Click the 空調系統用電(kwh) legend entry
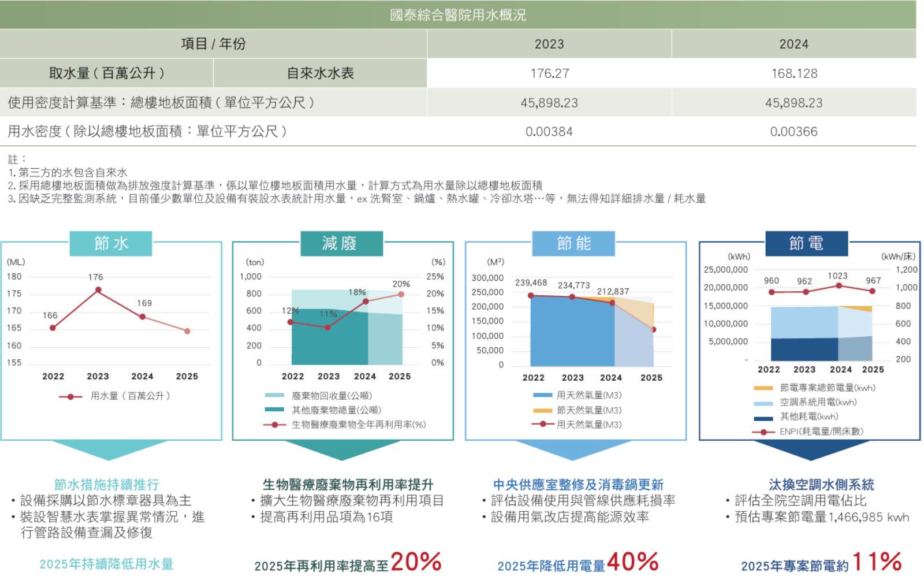This screenshot has width=924, height=587. point(806,402)
